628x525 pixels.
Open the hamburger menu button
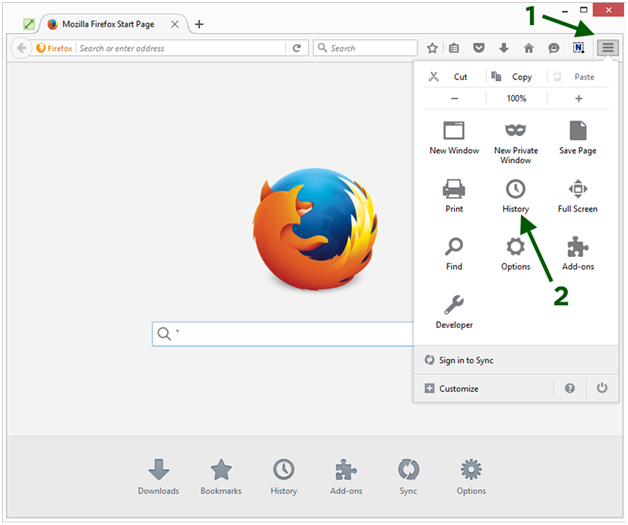pyautogui.click(x=607, y=47)
